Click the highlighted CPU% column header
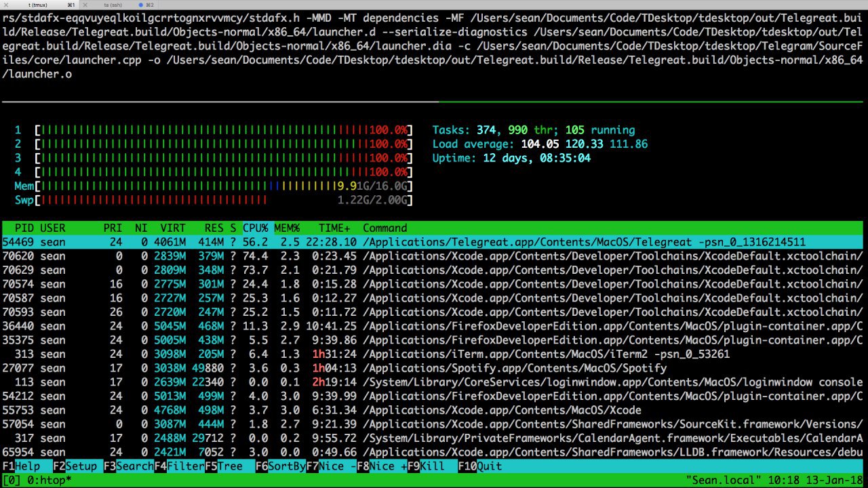Image resolution: width=868 pixels, height=488 pixels. coord(256,228)
